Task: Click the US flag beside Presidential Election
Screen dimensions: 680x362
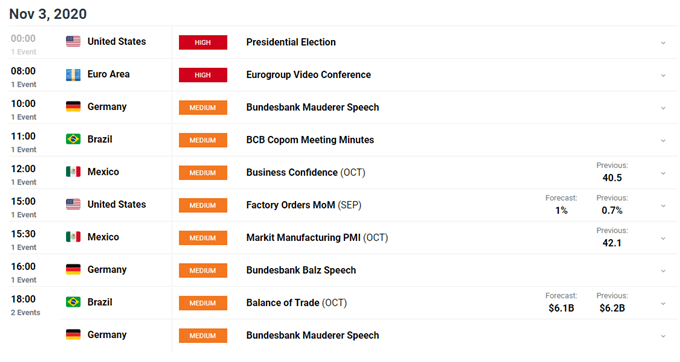Action: pos(73,42)
